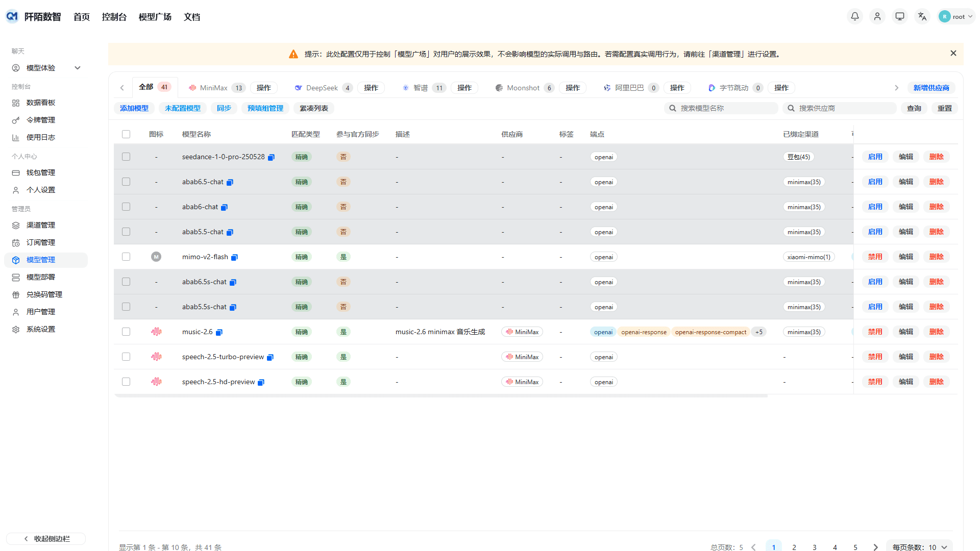Copy the speech-2.5-turbo-preview model name

(271, 357)
